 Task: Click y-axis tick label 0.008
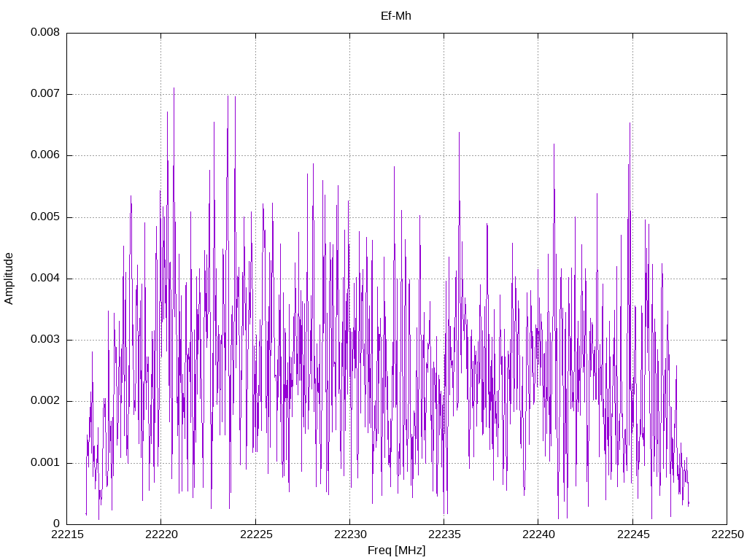(45, 32)
